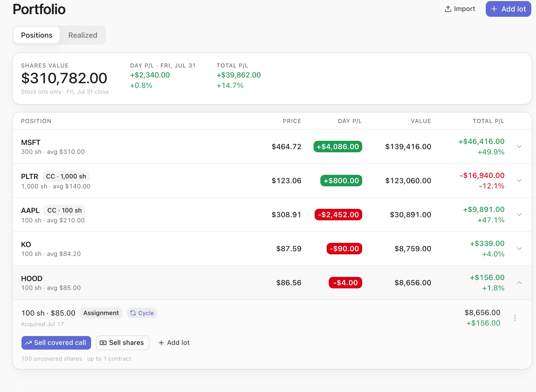Click the Cycle refresh icon
Viewport: 536px width, 392px height.
coord(133,313)
